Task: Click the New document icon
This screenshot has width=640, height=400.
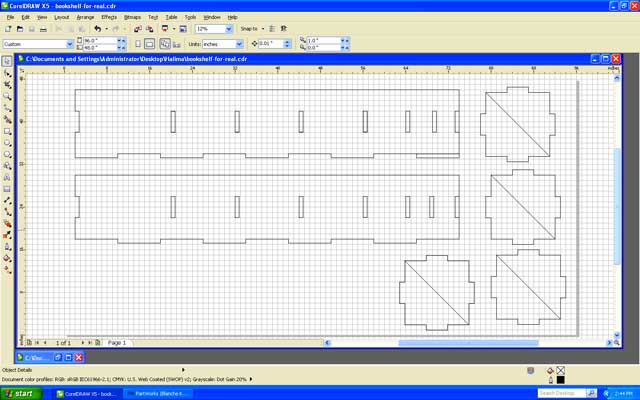Action: 8,29
